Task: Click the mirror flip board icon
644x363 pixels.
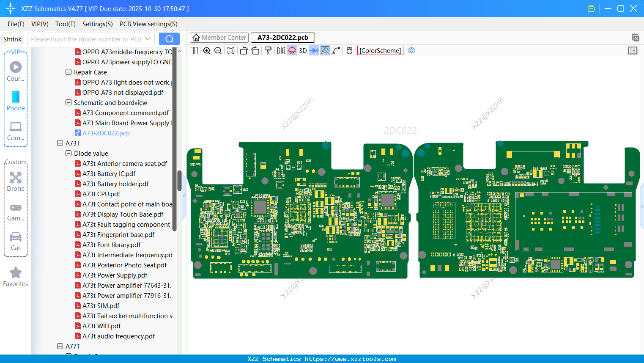Action: [x=281, y=51]
